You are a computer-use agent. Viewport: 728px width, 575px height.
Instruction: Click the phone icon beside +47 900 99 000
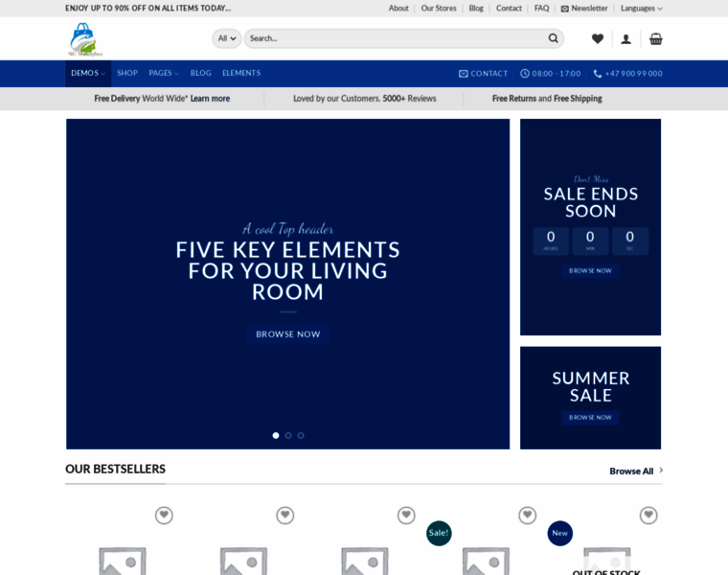point(598,74)
